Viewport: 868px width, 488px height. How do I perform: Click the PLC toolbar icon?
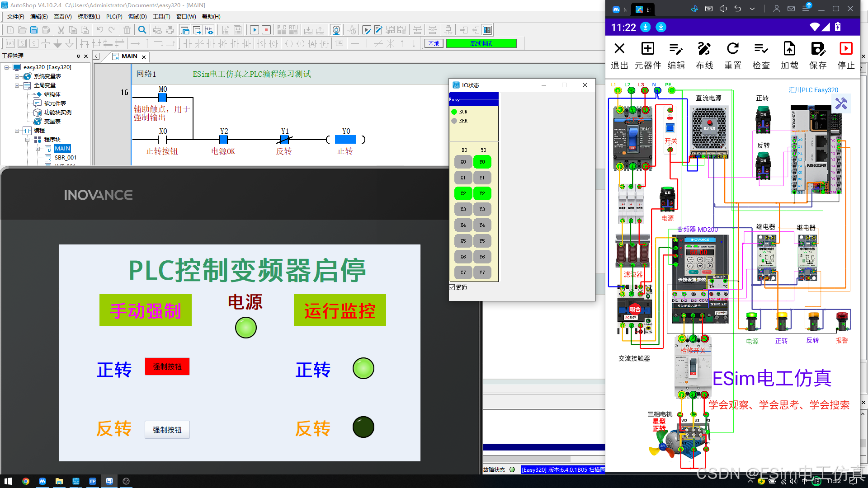(282, 30)
